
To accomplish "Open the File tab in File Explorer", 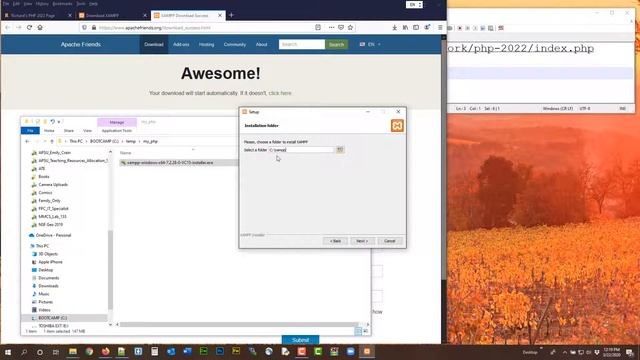I will [x=30, y=131].
